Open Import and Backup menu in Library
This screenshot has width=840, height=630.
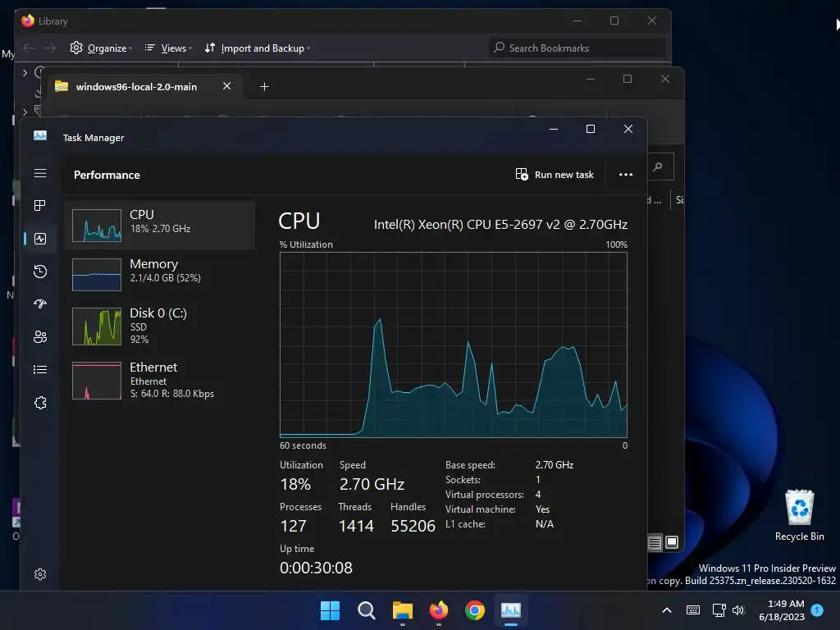click(257, 48)
